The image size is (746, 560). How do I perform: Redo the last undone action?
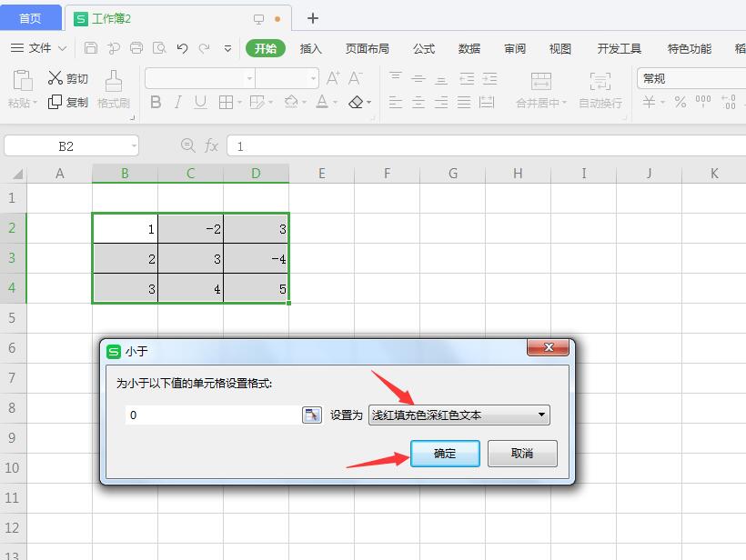pos(205,48)
